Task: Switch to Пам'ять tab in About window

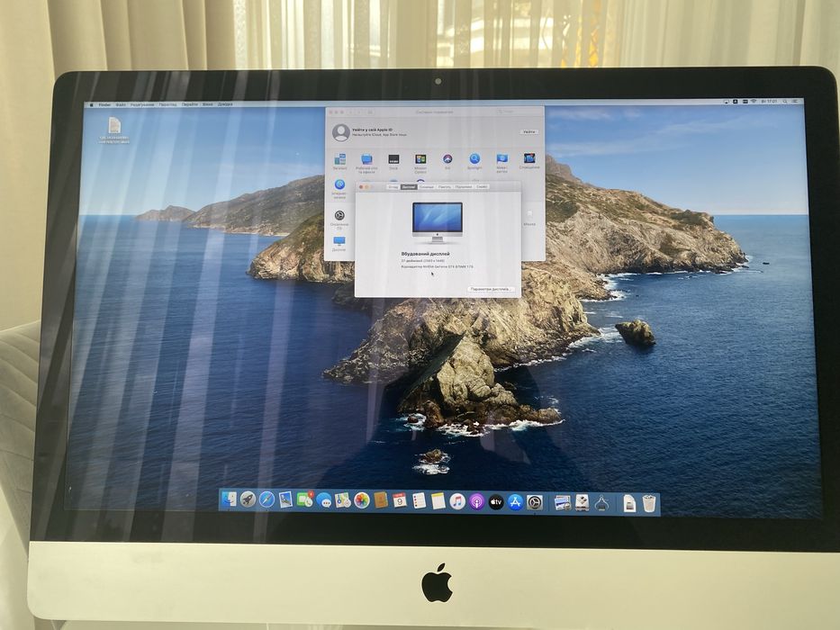Action: tap(445, 187)
